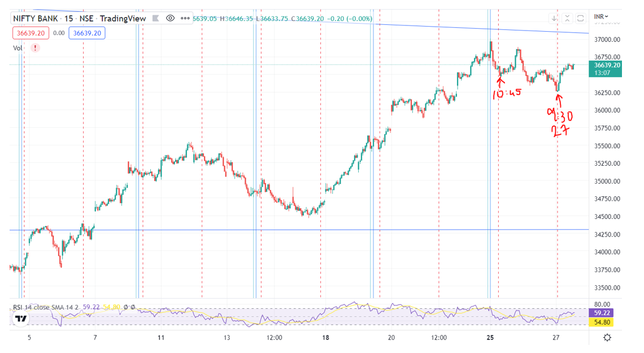Click the purple RSI value 59.22 in legend

(91, 307)
